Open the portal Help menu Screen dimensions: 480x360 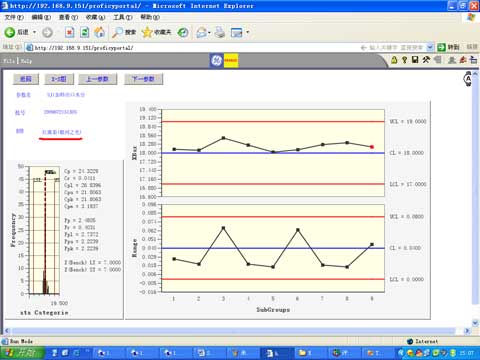(26, 61)
